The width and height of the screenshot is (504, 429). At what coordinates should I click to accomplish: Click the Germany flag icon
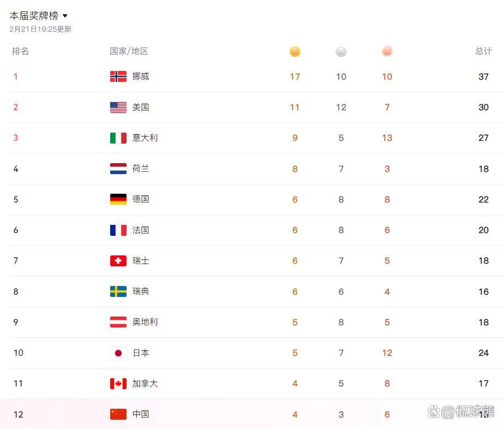point(118,199)
